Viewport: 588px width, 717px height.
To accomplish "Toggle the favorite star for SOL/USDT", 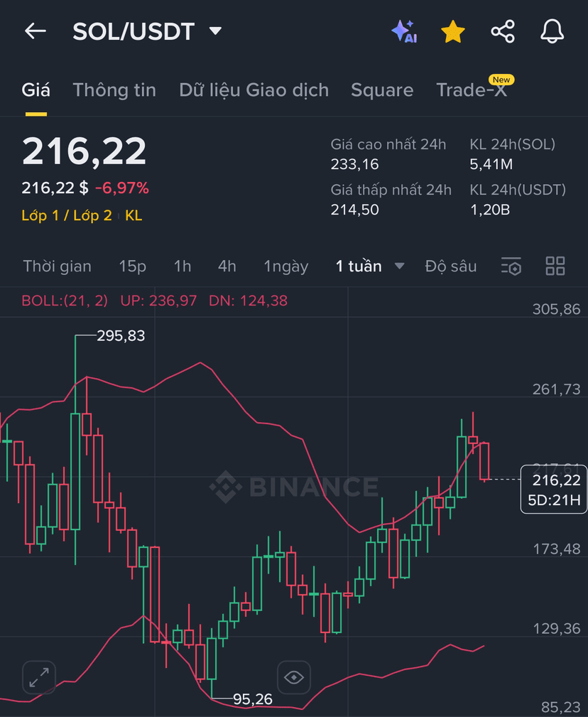I will click(x=453, y=31).
